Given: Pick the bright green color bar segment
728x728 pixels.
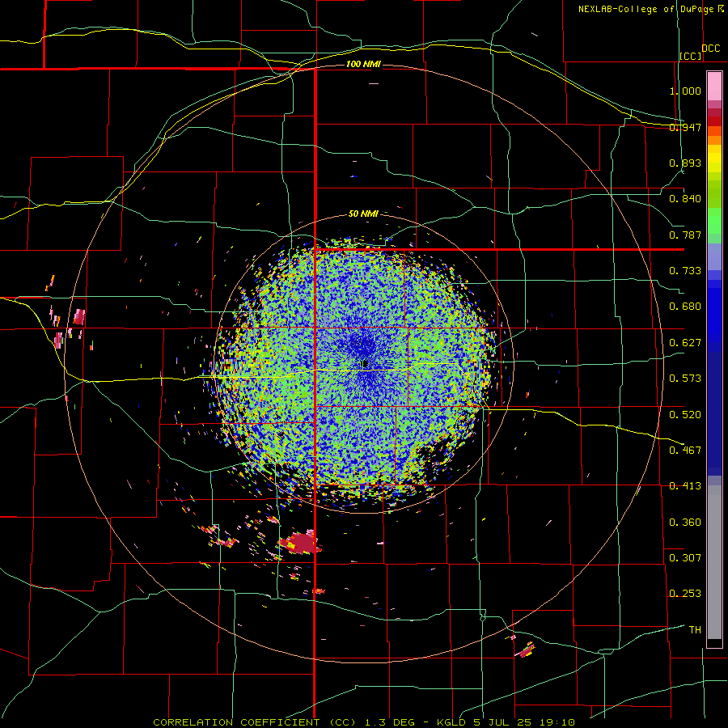Looking at the screenshot, I should (714, 221).
